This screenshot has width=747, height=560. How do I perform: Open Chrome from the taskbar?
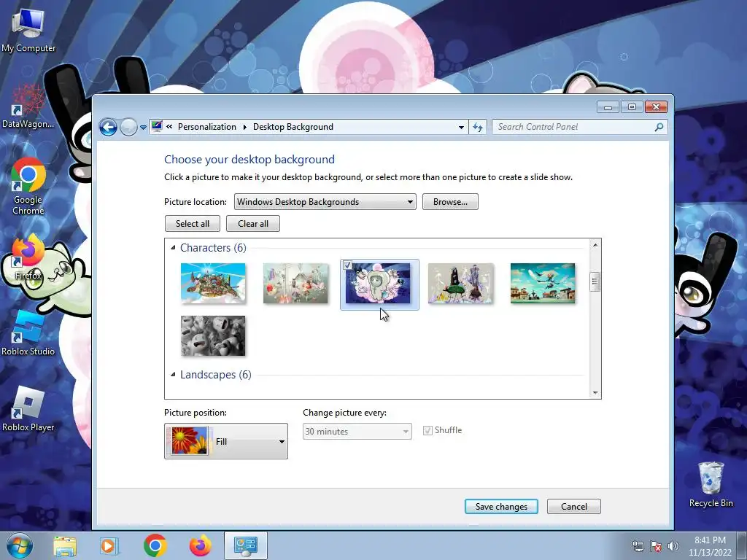pyautogui.click(x=155, y=545)
